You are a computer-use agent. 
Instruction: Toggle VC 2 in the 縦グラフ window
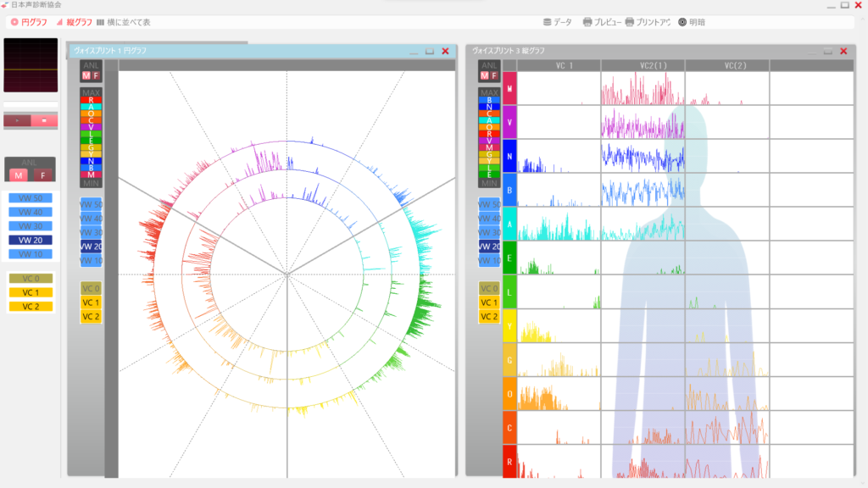(489, 317)
